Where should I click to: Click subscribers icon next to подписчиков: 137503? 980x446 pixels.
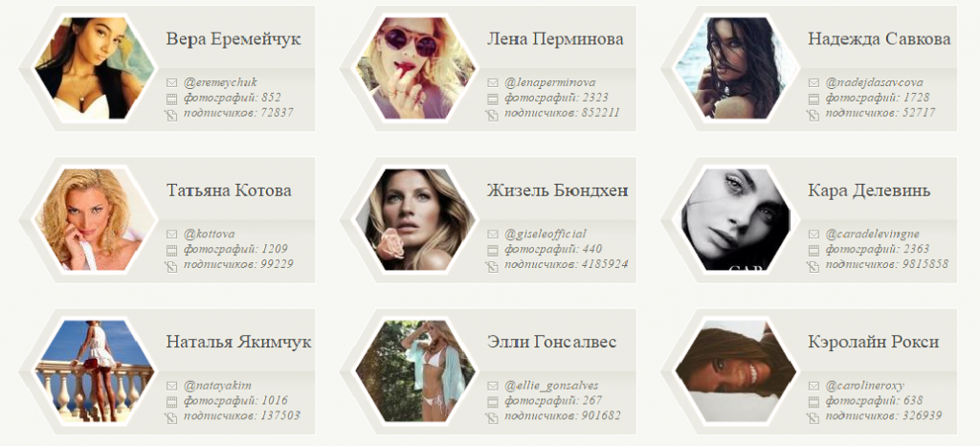click(171, 418)
